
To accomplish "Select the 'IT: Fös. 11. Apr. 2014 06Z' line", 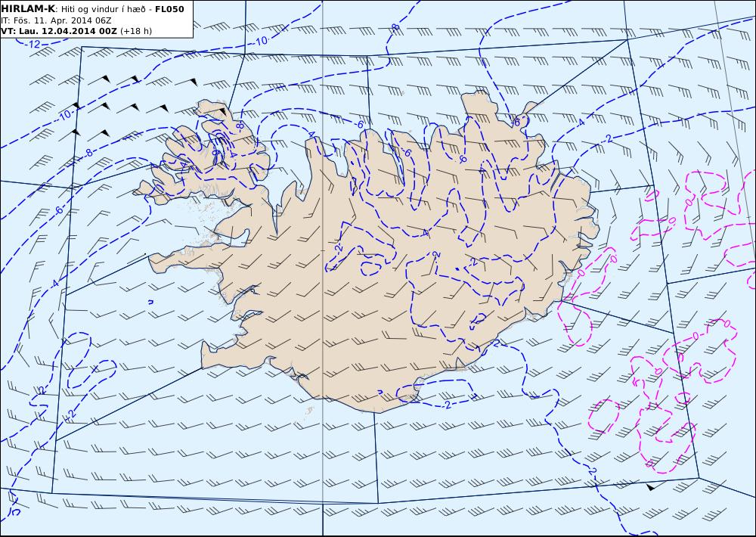I will tap(57, 20).
